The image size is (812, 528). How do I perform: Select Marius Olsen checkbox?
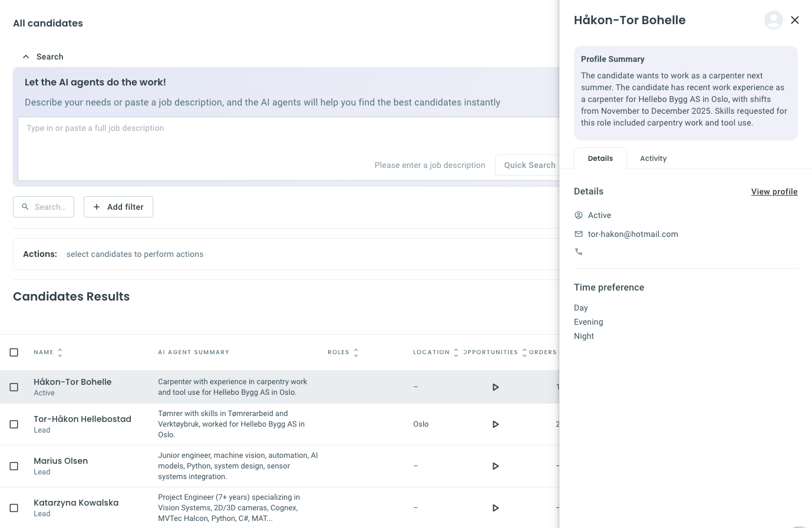[14, 466]
